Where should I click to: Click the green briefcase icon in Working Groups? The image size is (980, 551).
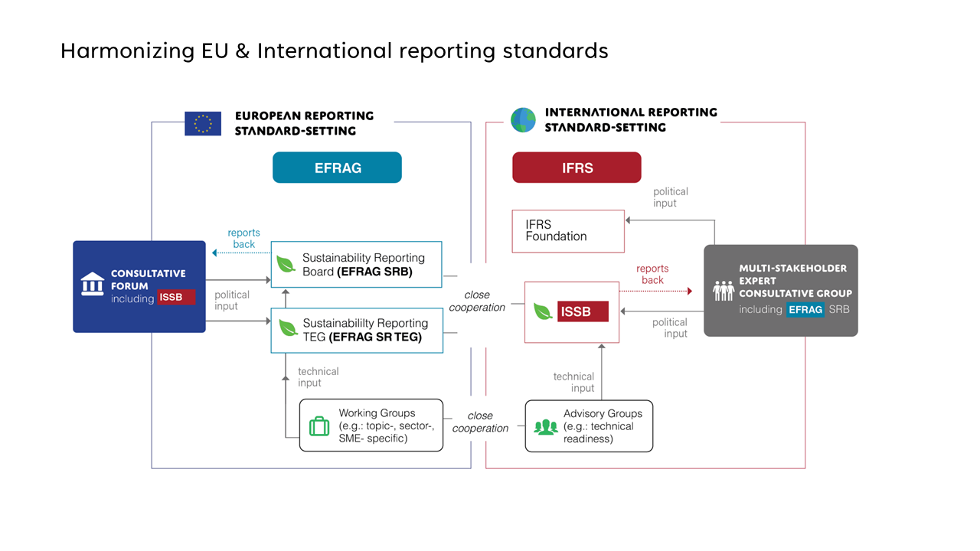point(318,426)
